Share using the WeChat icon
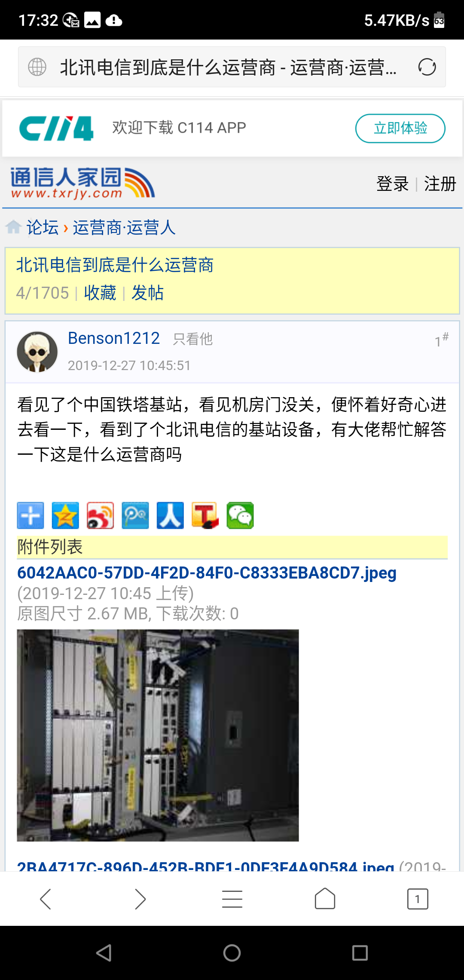464x980 pixels. coord(240,515)
